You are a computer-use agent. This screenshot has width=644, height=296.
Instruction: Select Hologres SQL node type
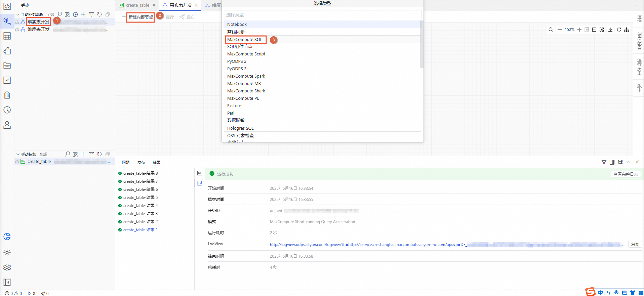point(322,128)
